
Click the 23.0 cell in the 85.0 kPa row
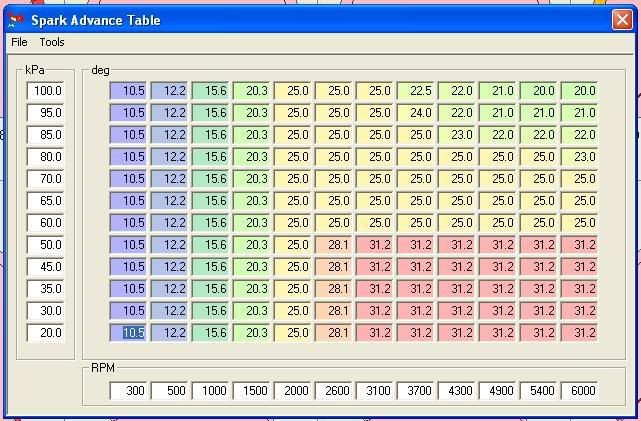(x=458, y=135)
